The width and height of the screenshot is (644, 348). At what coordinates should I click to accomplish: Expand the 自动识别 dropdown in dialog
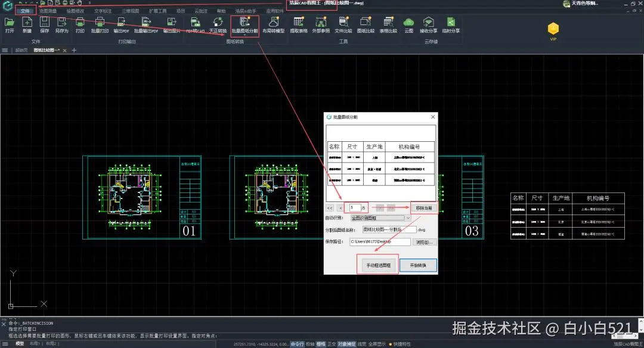[x=408, y=218]
